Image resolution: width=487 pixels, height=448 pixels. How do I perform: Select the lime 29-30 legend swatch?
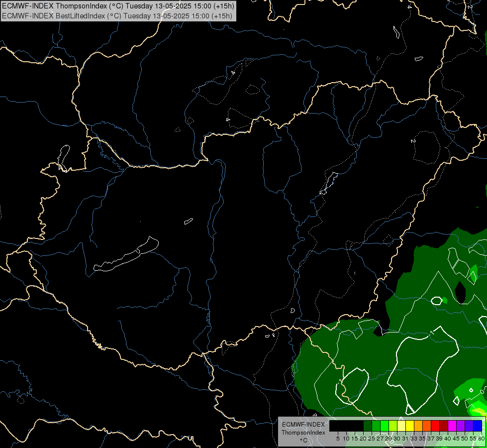pos(393,426)
